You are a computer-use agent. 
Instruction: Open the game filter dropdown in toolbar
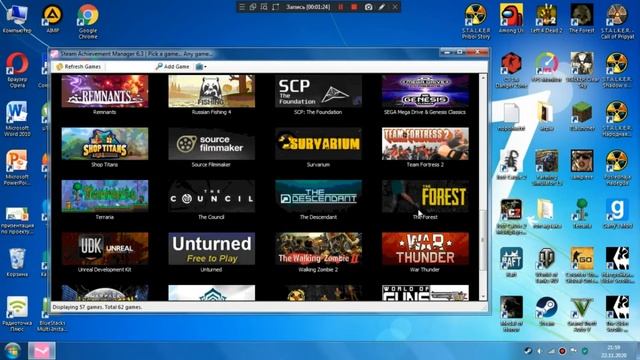click(201, 67)
